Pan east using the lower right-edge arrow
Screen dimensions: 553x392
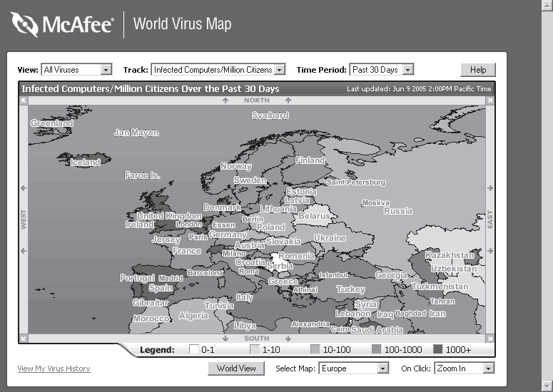point(489,251)
